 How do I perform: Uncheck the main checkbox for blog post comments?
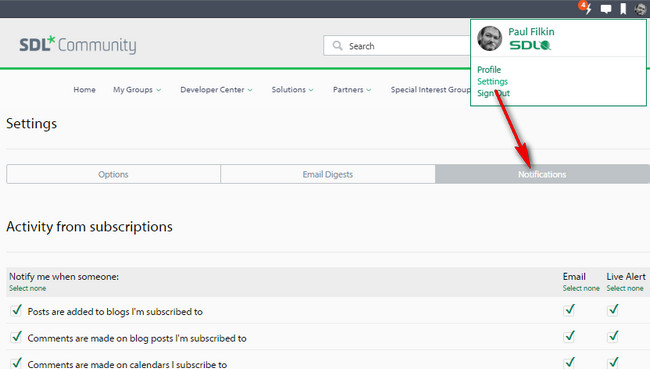[16, 337]
